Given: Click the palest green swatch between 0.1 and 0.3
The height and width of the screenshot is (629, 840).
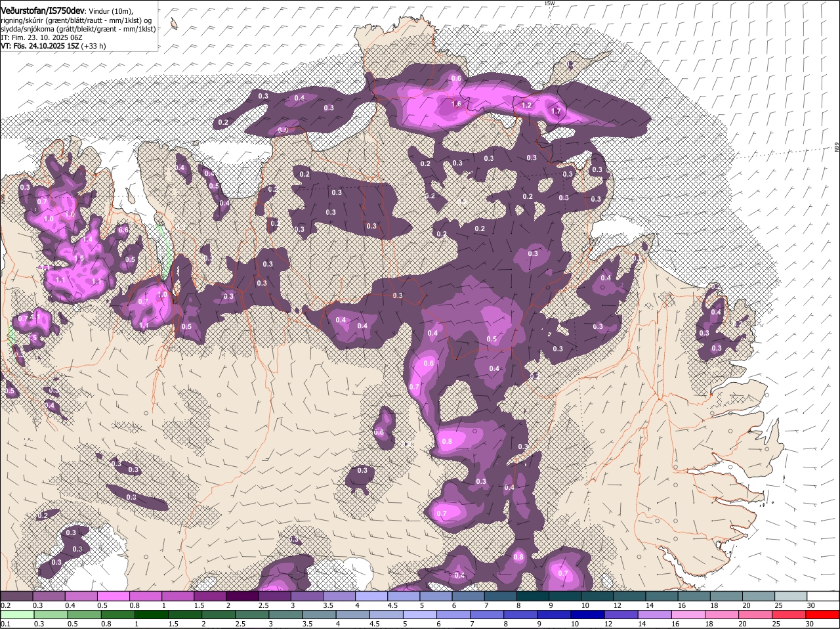Looking at the screenshot, I should click(16, 615).
